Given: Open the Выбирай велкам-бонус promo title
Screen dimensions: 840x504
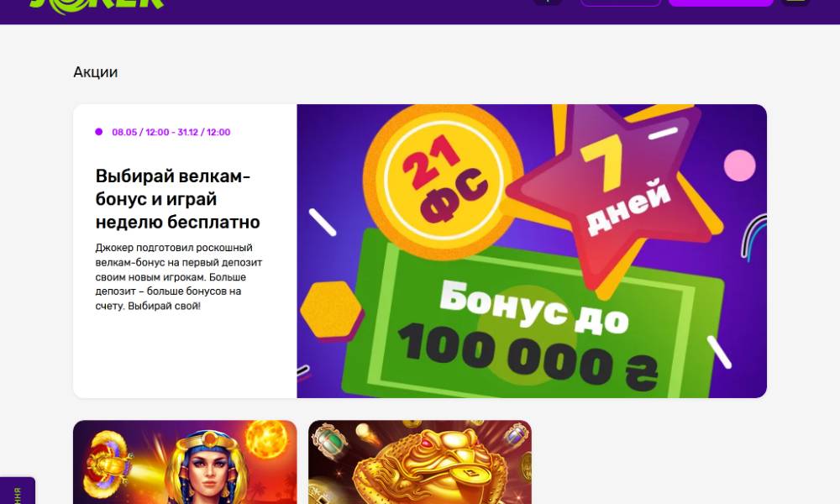Looking at the screenshot, I should pyautogui.click(x=177, y=199).
